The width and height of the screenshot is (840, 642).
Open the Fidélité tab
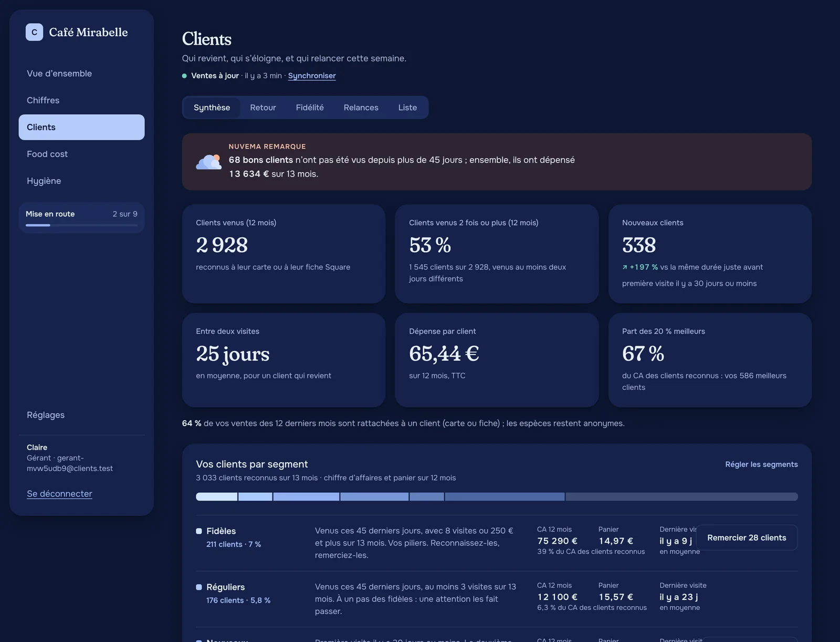tap(310, 108)
